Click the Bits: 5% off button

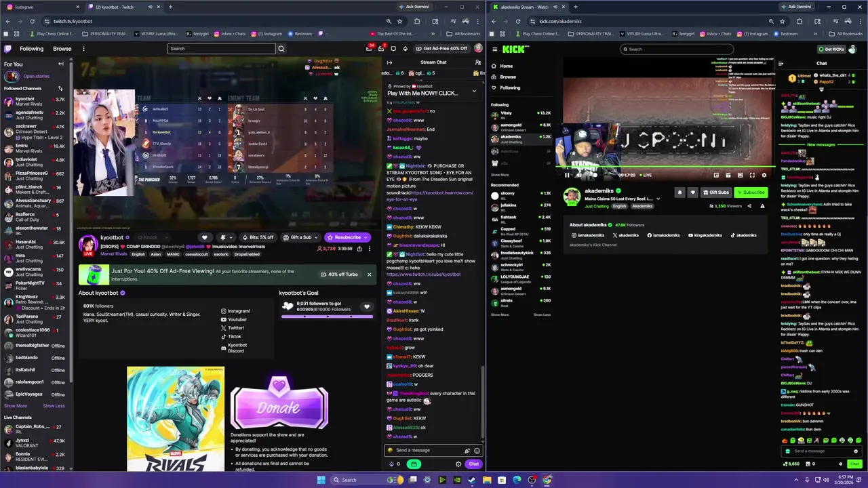pos(258,237)
